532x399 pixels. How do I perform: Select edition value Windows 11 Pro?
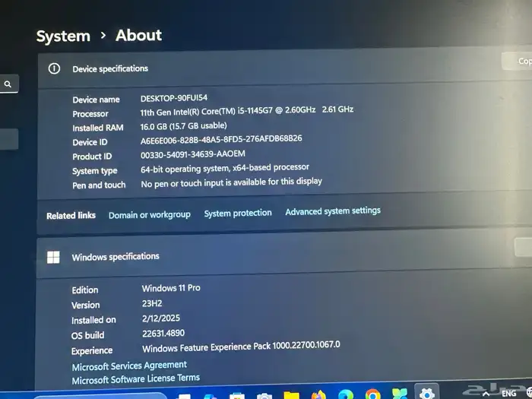click(x=171, y=288)
